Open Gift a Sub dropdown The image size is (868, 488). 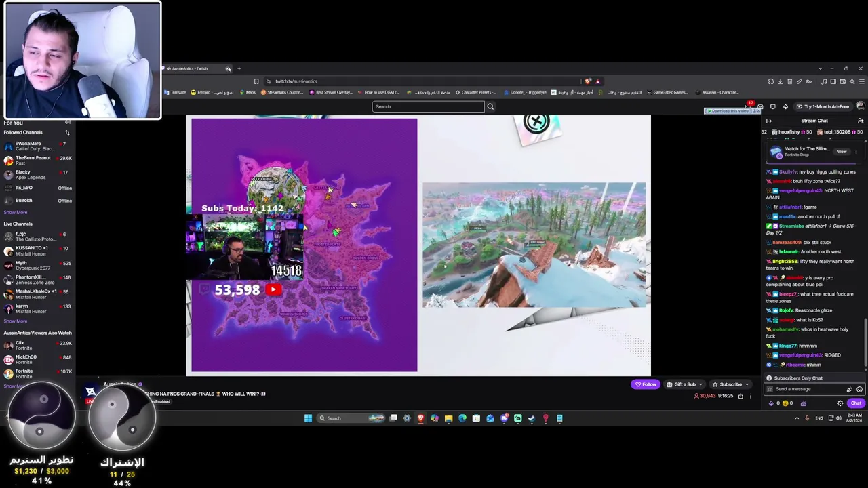click(684, 384)
